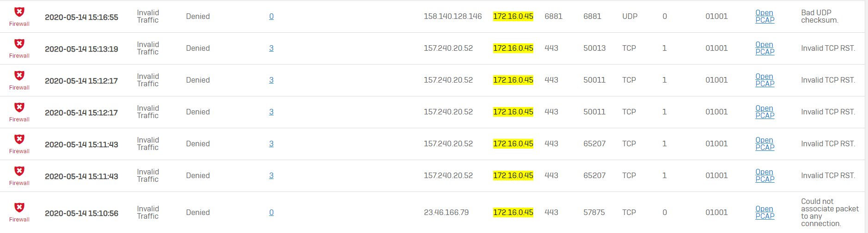Click rule ID 0 link in the UDP row
The width and height of the screenshot is (868, 233).
[x=271, y=16]
